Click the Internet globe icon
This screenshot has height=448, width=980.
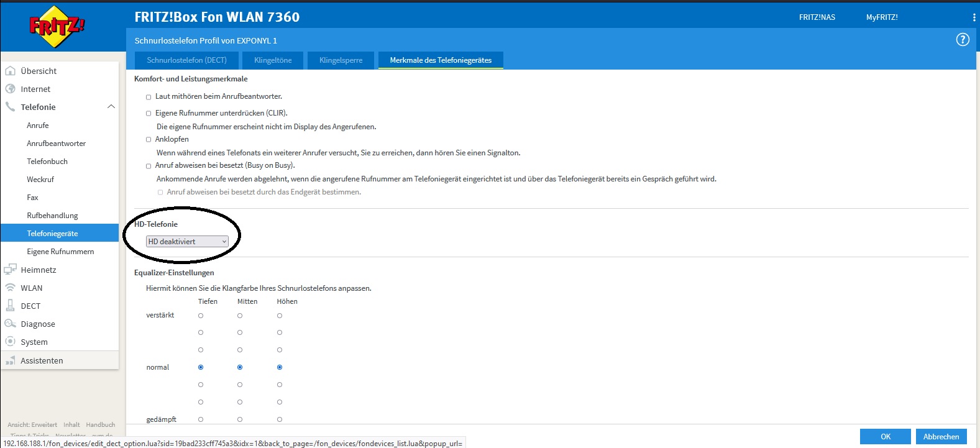tap(10, 89)
